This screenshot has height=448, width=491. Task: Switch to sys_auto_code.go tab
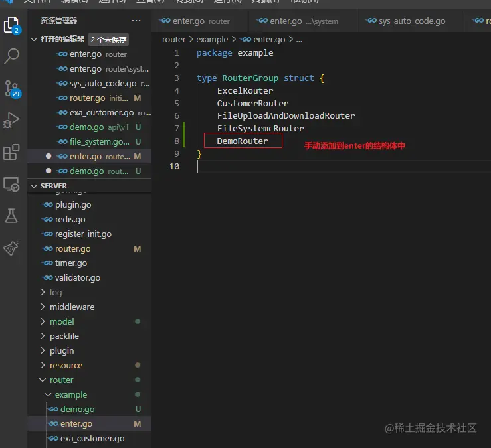click(411, 21)
